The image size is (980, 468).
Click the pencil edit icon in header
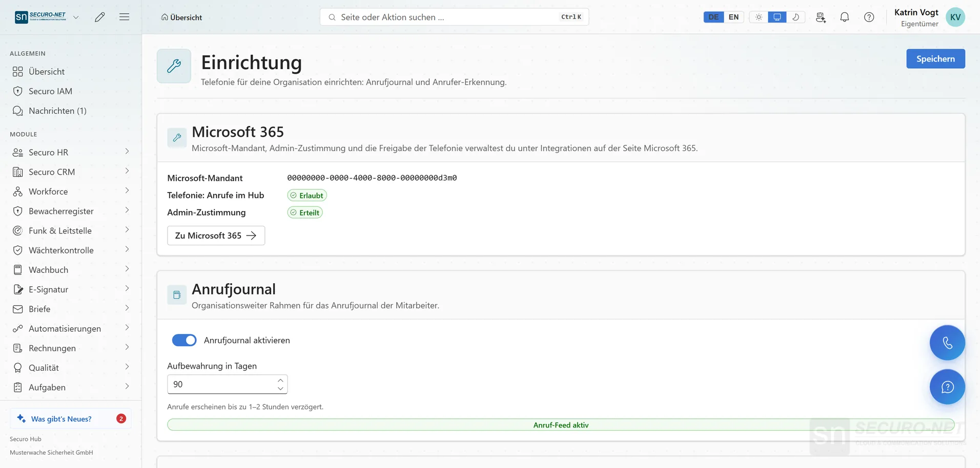pos(100,17)
